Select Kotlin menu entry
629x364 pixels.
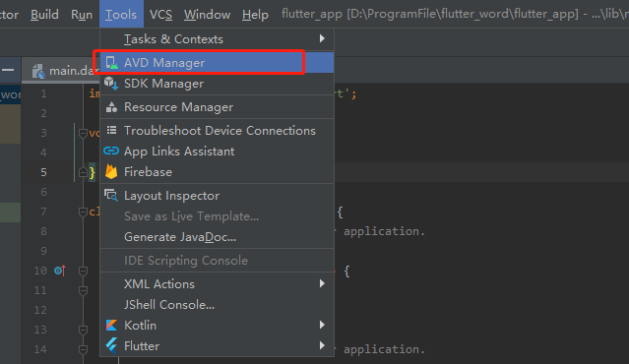[x=217, y=325]
